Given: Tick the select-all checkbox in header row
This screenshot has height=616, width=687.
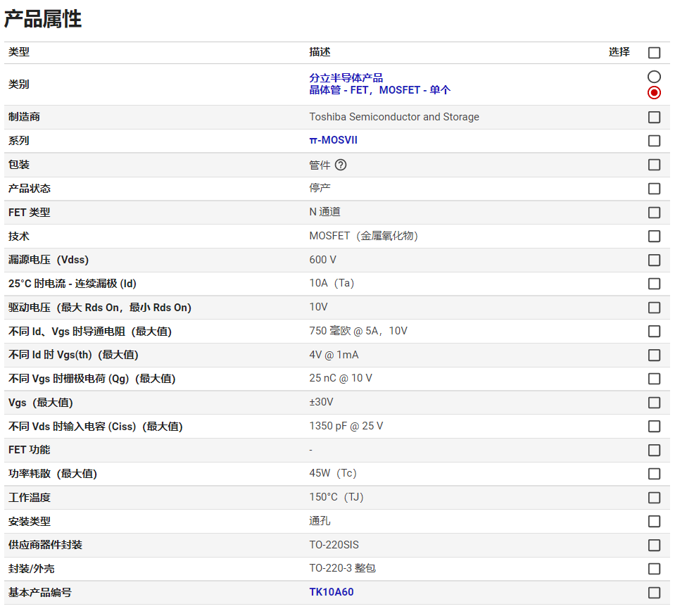Looking at the screenshot, I should pos(654,53).
